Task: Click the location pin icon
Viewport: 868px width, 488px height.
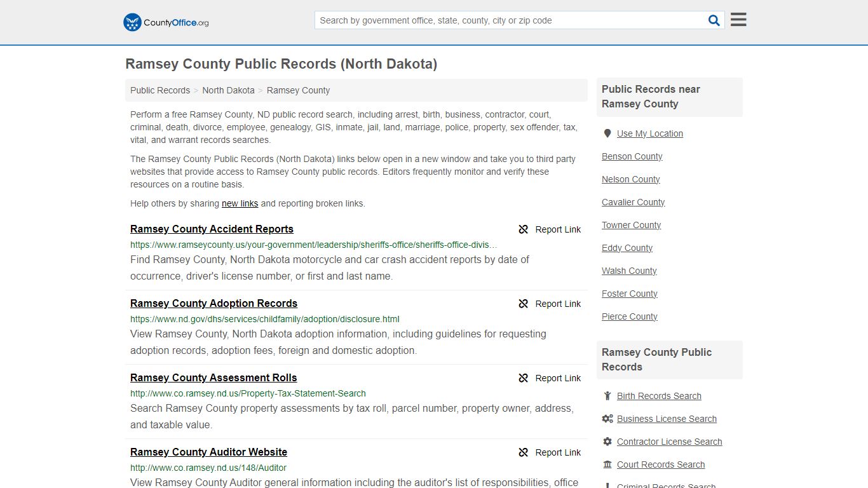Action: pos(607,133)
